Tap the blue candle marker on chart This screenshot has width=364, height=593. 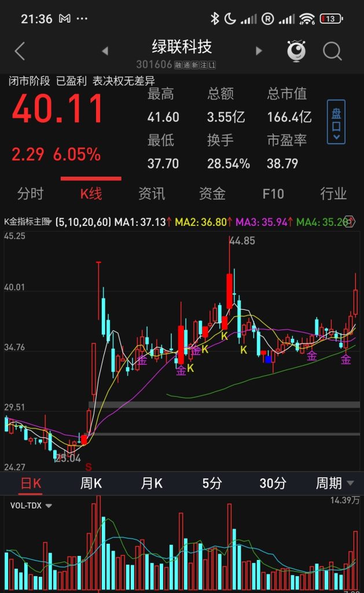pyautogui.click(x=269, y=359)
